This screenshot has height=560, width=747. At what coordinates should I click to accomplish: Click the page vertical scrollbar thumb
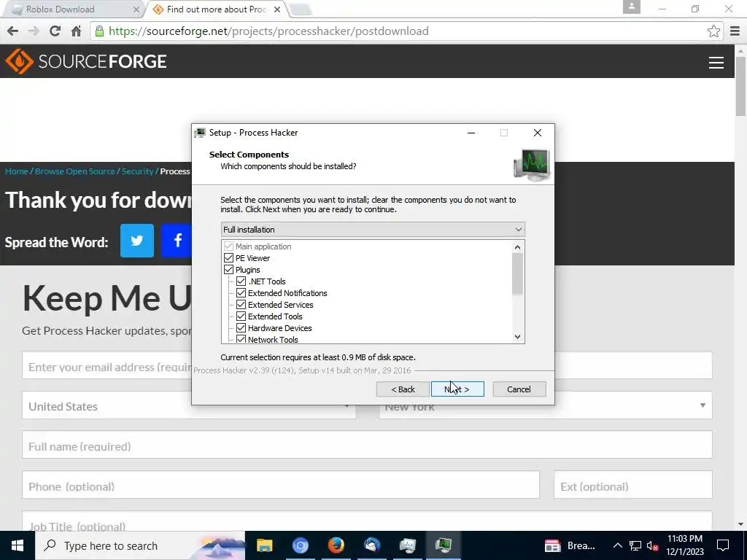[x=741, y=86]
